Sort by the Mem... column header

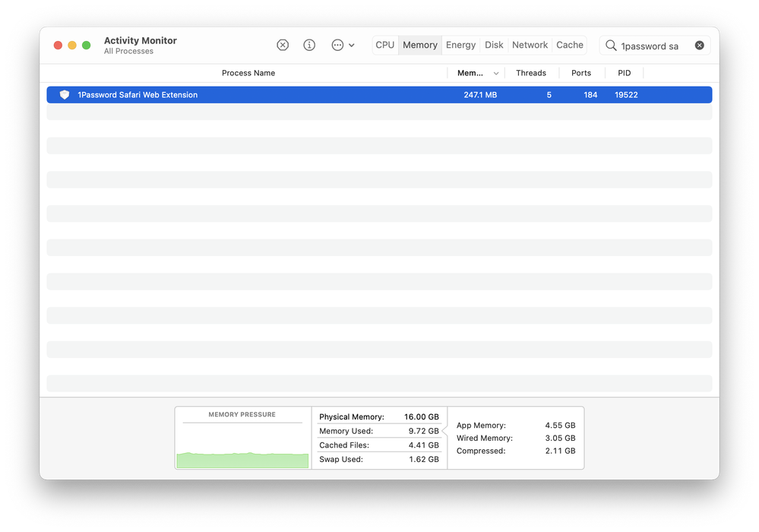point(470,73)
